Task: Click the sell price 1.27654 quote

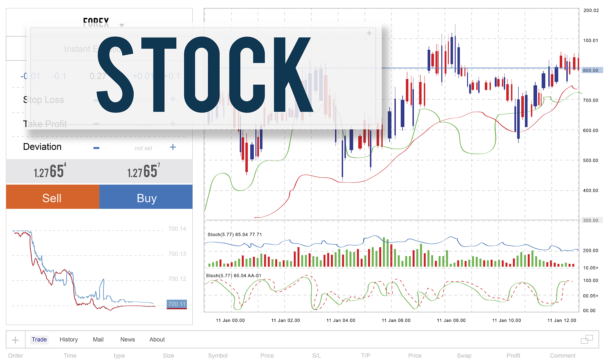Action: 50,171
